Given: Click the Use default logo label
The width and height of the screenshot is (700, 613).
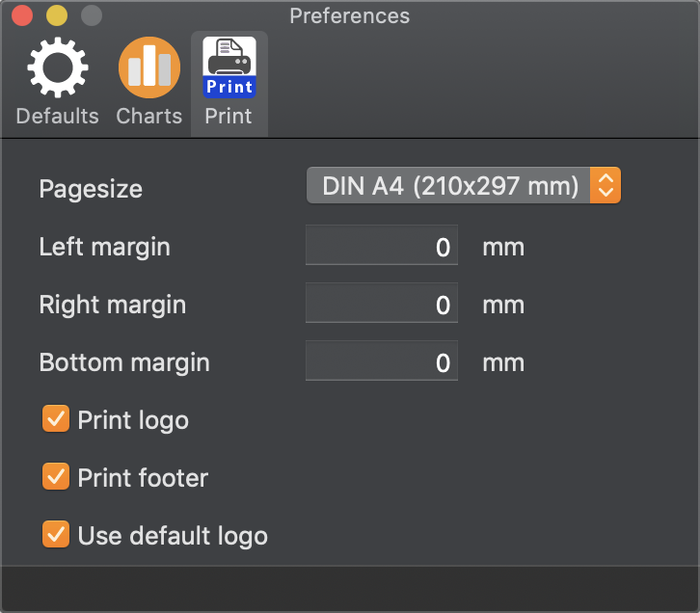Looking at the screenshot, I should tap(173, 535).
